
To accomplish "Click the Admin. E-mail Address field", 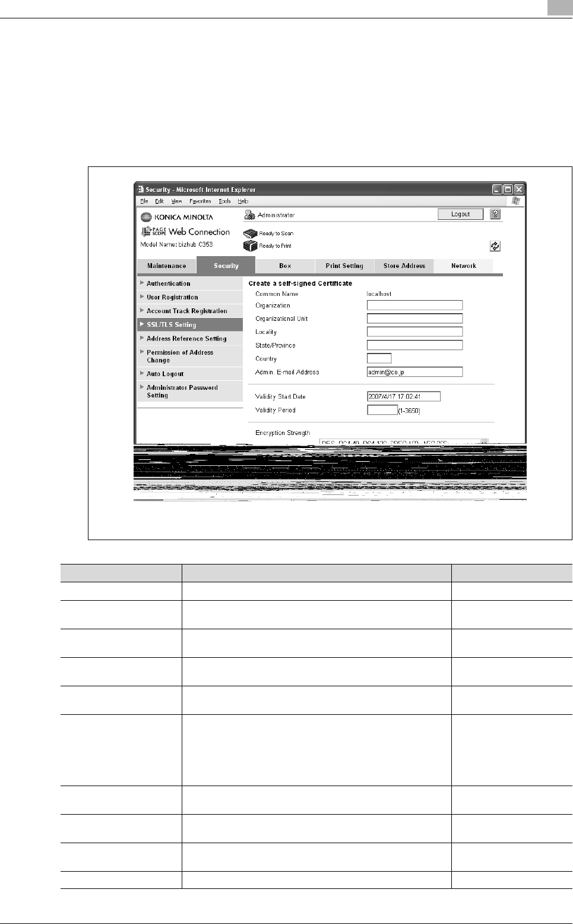I will 414,372.
